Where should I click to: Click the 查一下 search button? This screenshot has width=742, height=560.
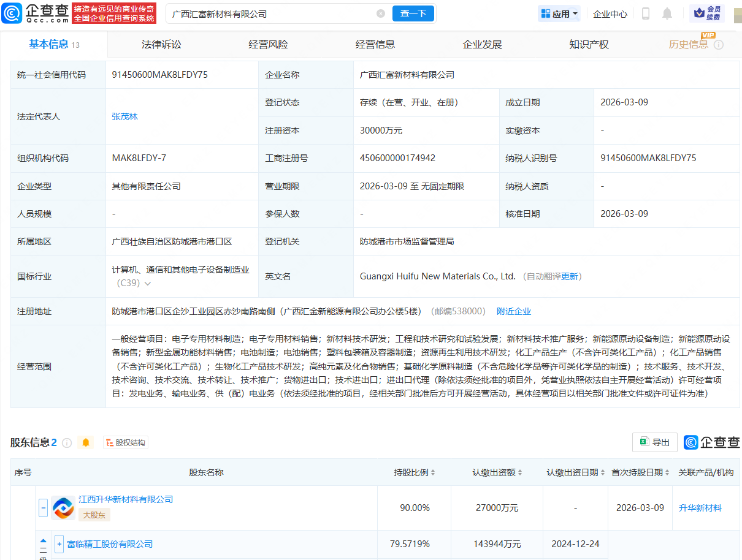tap(413, 13)
